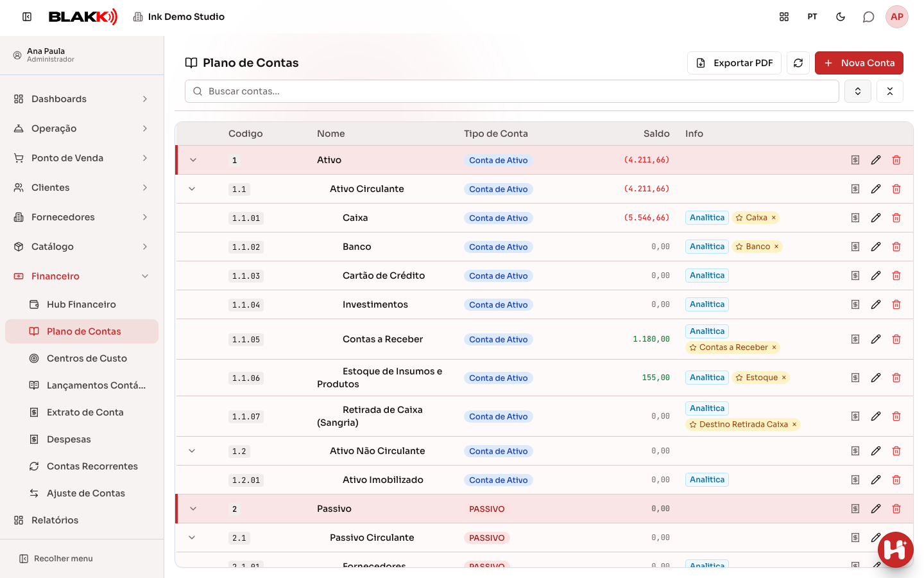
Task: Switch to dark mode moon icon
Action: pos(841,17)
